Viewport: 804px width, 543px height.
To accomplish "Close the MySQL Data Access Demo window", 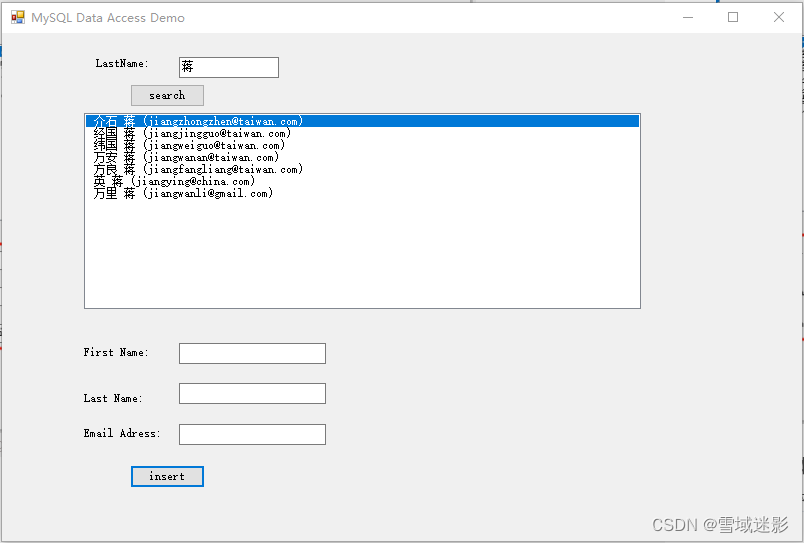I will point(779,17).
